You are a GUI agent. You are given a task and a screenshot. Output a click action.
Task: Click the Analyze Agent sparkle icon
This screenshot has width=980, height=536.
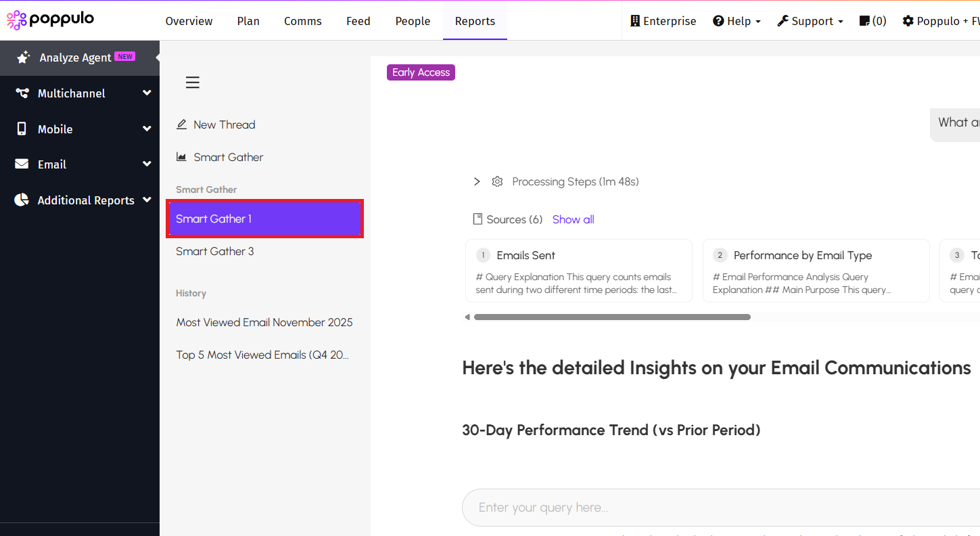(23, 58)
